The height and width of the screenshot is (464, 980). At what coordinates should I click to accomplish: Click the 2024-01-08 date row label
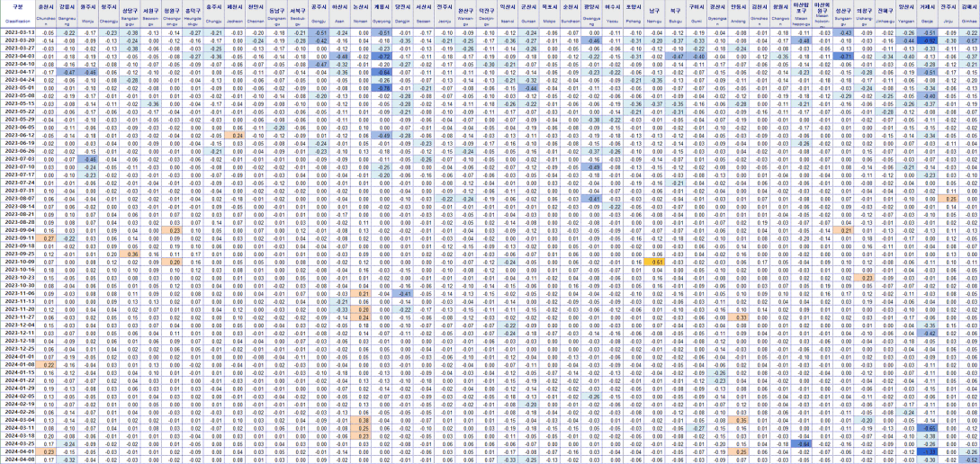pyautogui.click(x=18, y=365)
